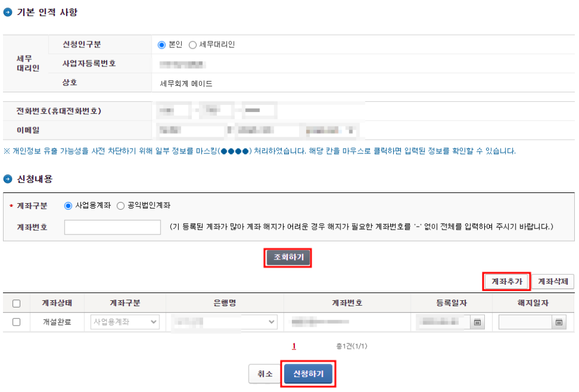
Task: Expand the 은행명 bank dropdown
Action: point(224,322)
